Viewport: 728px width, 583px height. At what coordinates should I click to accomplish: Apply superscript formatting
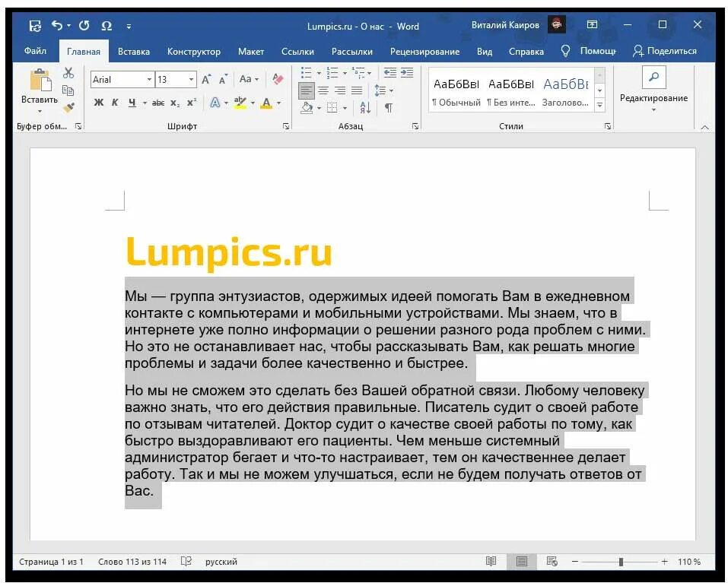coord(191,103)
